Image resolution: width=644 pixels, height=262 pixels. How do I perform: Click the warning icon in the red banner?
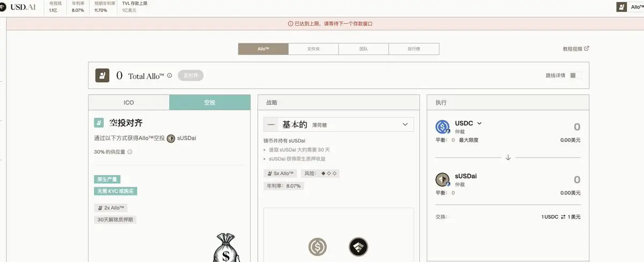[x=290, y=24]
